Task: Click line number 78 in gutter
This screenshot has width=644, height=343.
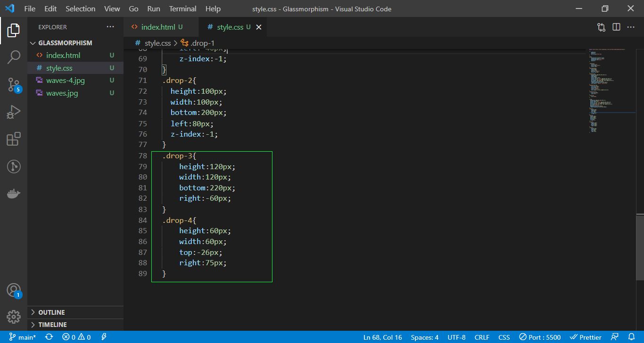Action: [143, 155]
